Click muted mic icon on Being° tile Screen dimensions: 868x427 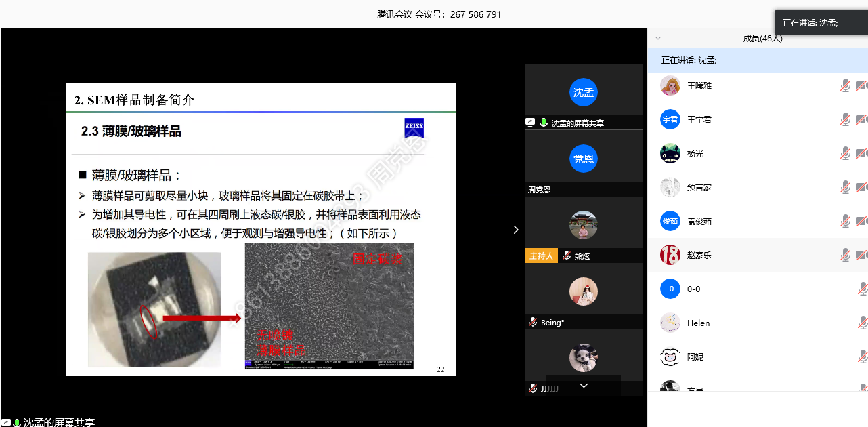[533, 323]
